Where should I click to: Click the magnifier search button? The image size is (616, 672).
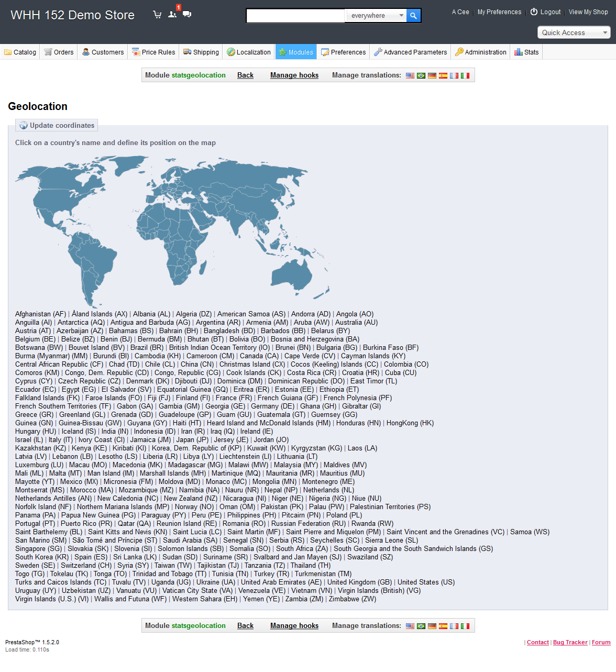coord(413,16)
